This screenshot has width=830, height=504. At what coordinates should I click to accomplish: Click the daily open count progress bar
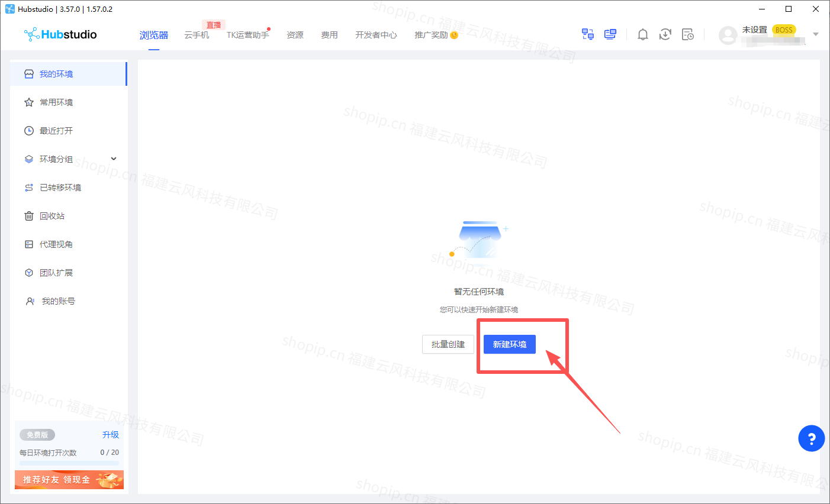pos(69,463)
